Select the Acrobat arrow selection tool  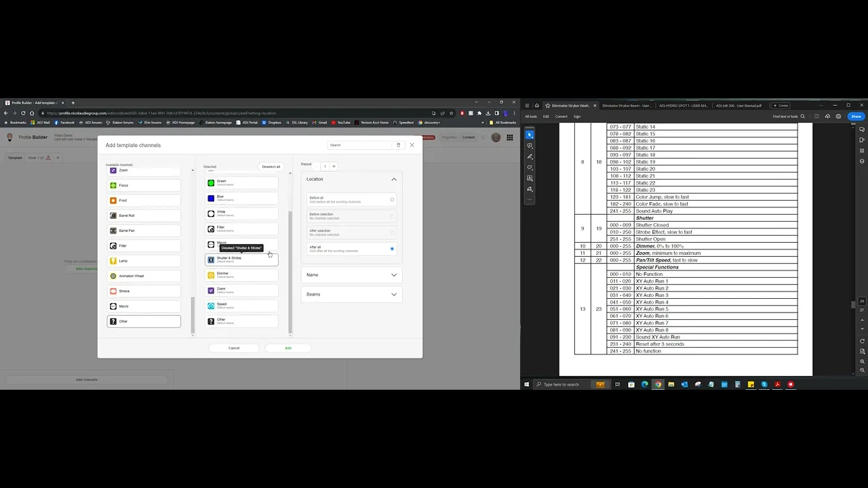point(530,135)
